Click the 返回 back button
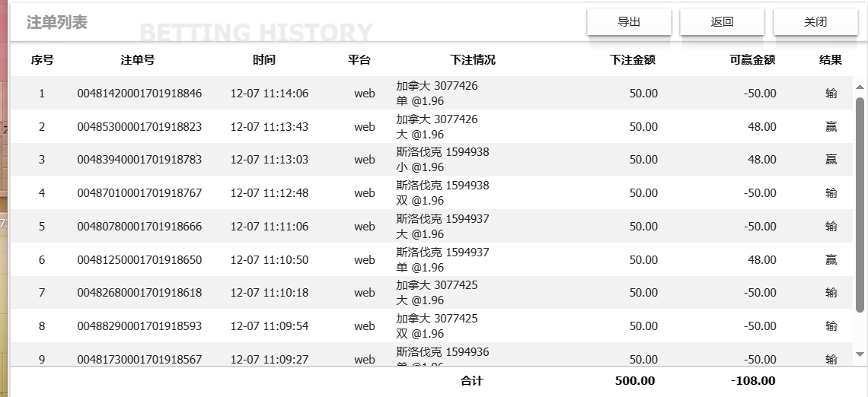The width and height of the screenshot is (868, 397). click(722, 22)
